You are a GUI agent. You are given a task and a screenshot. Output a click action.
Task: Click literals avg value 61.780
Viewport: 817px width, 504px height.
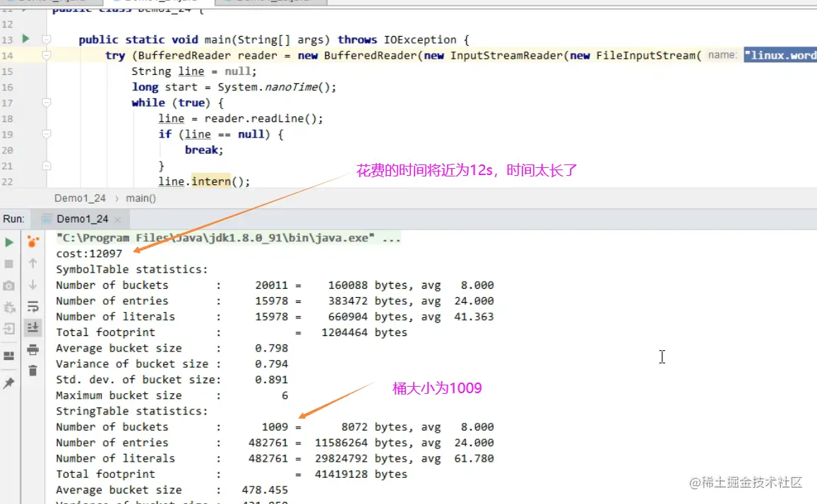[x=474, y=459]
